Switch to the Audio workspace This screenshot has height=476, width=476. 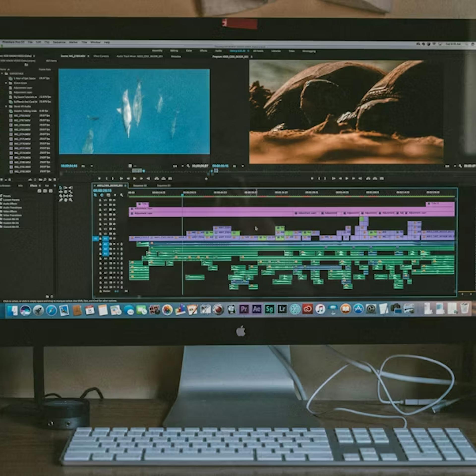pyautogui.click(x=218, y=51)
